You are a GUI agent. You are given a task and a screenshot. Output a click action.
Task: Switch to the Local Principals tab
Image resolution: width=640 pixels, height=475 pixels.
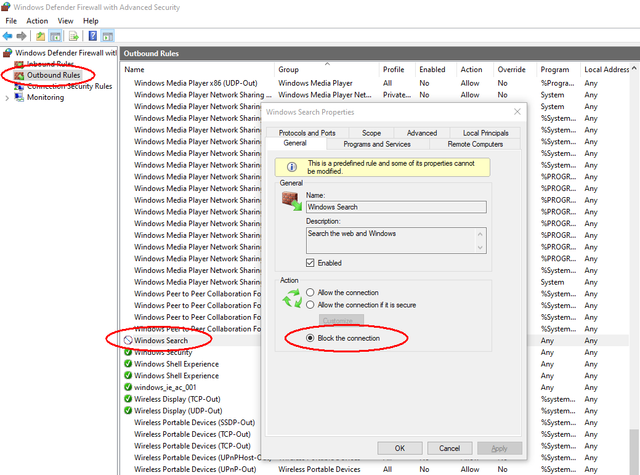pyautogui.click(x=485, y=133)
